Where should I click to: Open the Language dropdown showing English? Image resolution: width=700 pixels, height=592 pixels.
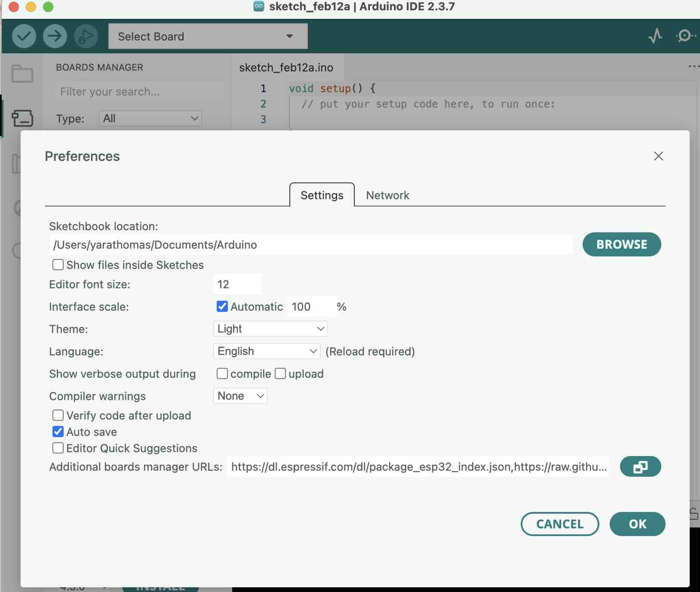(267, 351)
